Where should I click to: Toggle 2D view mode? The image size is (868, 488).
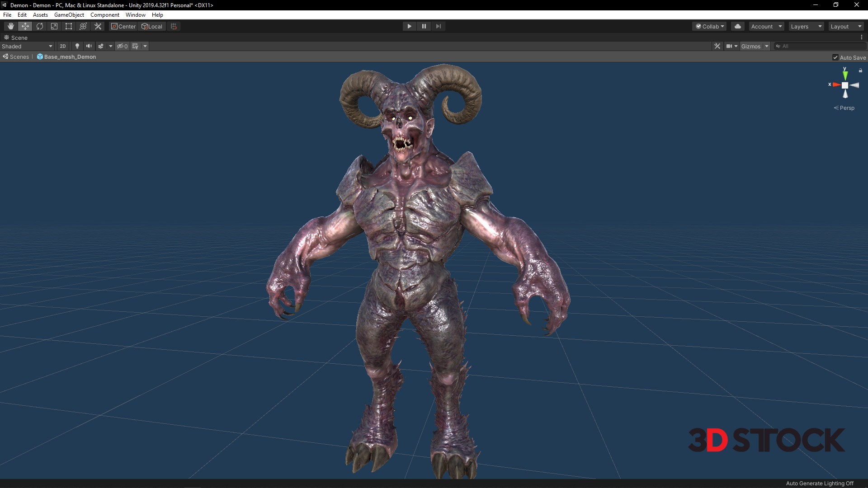coord(63,46)
